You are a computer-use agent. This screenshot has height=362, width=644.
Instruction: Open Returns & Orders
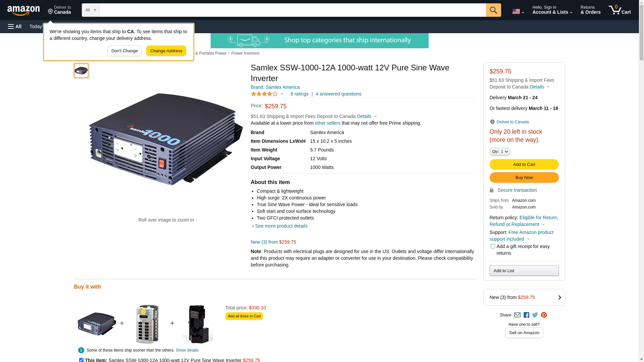coord(590,10)
